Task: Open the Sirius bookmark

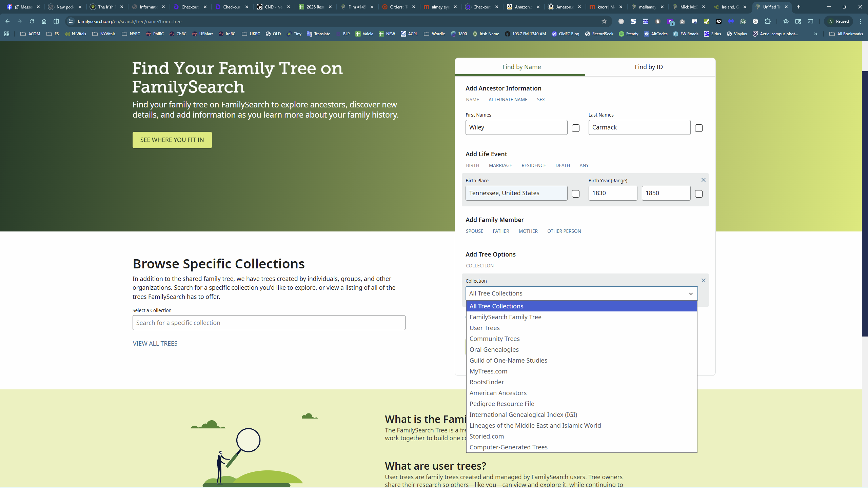Action: 712,34
